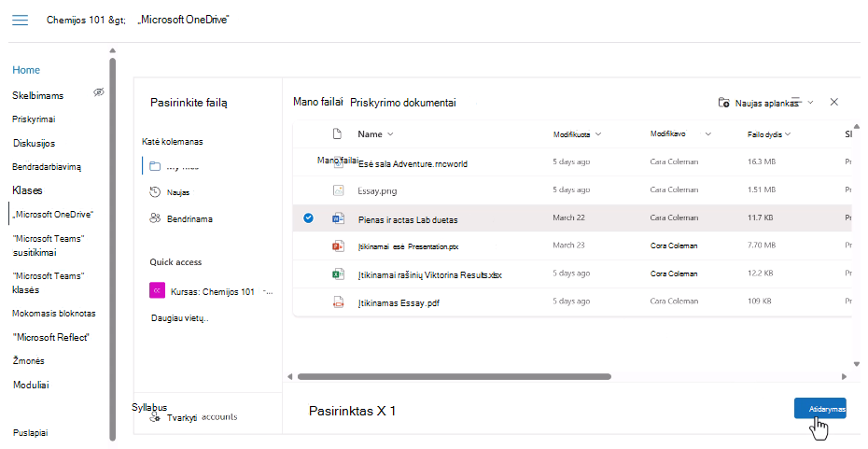This screenshot has height=449, width=868.
Task: Open Skelbimams in course navigation
Action: point(37,96)
